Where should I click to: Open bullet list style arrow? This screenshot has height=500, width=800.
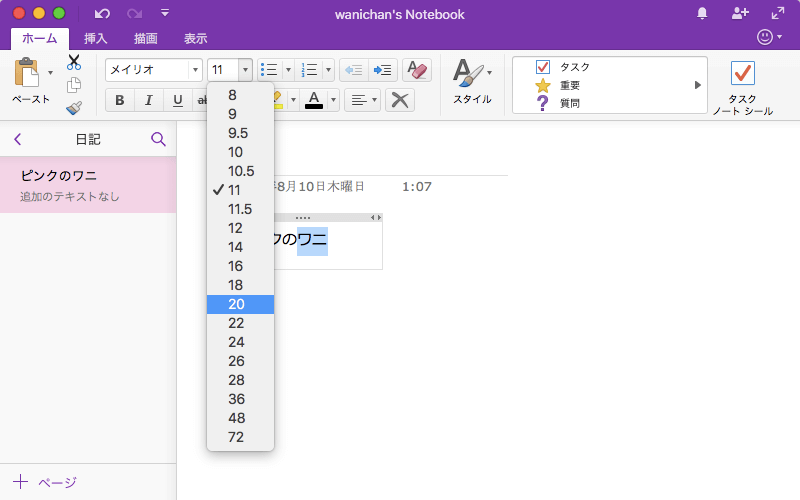tap(288, 70)
